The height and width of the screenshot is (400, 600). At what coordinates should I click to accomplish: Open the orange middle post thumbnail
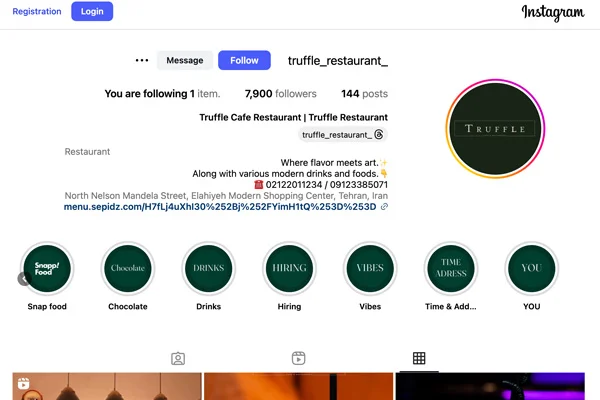[x=298, y=386]
